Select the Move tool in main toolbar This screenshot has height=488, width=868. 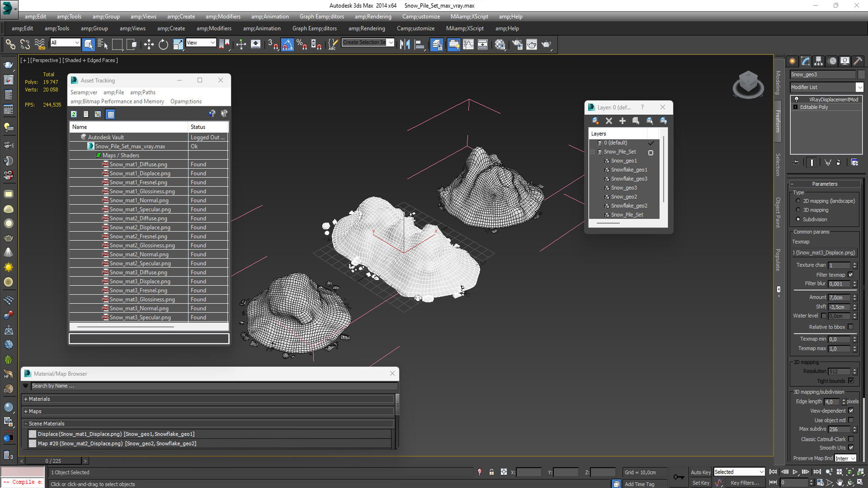click(149, 44)
